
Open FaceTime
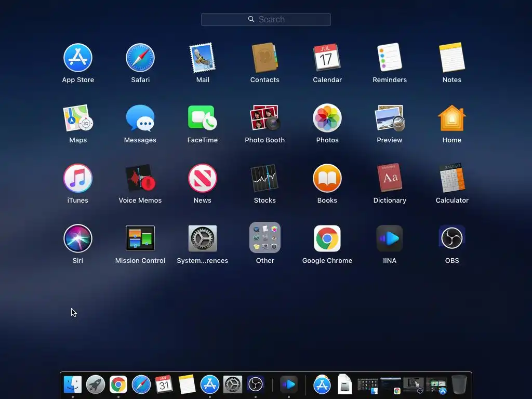203,118
